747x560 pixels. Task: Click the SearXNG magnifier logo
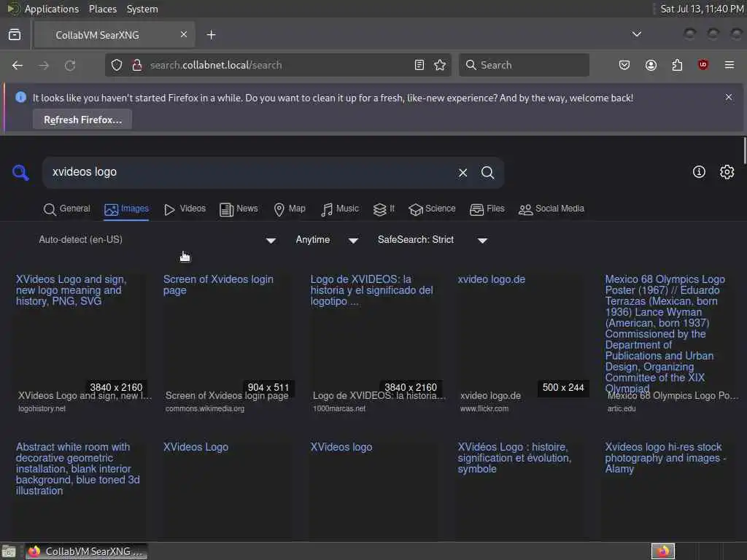(x=20, y=172)
